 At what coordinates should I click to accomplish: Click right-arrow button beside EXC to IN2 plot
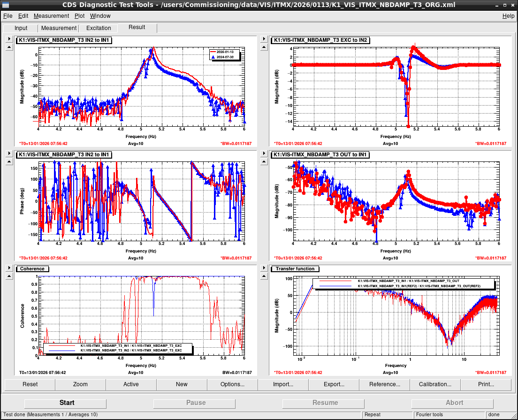click(x=264, y=39)
